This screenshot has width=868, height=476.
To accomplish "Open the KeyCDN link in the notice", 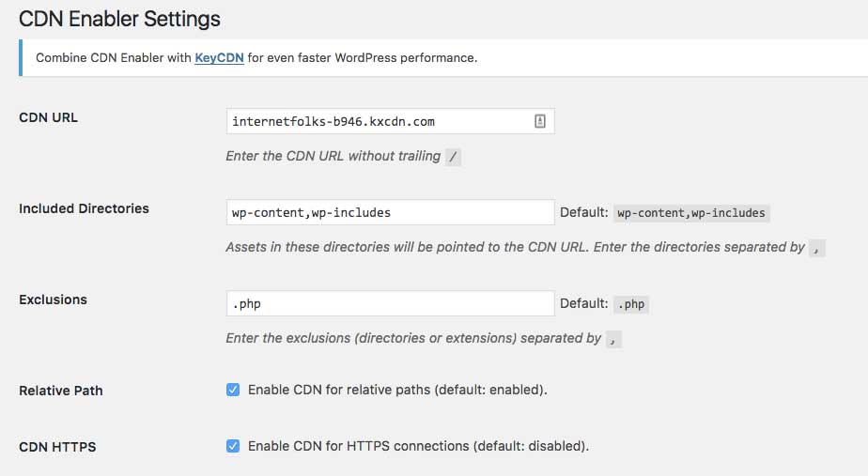I will tap(219, 57).
